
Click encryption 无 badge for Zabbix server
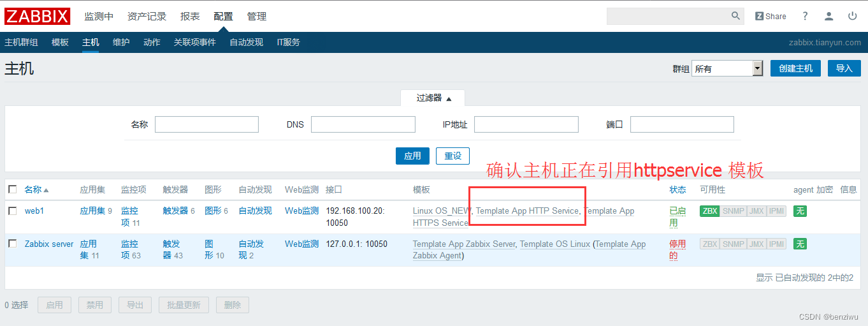800,244
